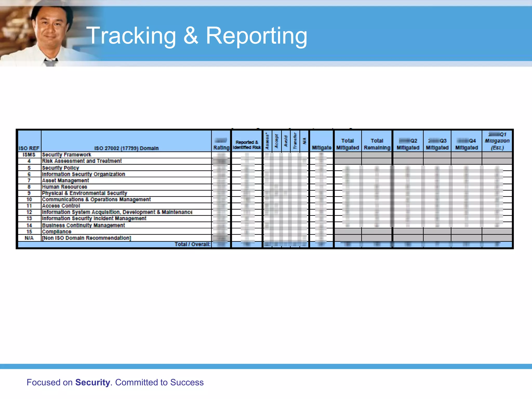Click the 'Total / Overall:' label
Image resolution: width=532 pixels, height=399 pixels.
coord(192,244)
